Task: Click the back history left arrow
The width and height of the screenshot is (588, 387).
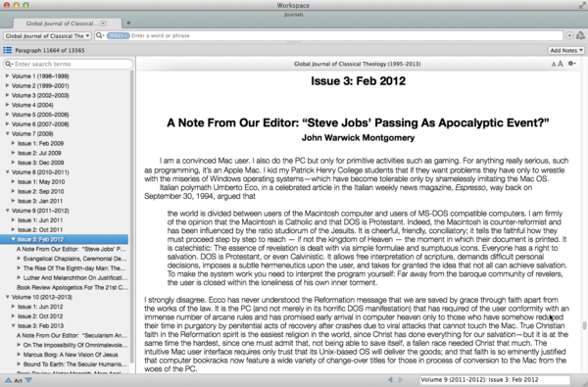Action: pyautogui.click(x=390, y=379)
